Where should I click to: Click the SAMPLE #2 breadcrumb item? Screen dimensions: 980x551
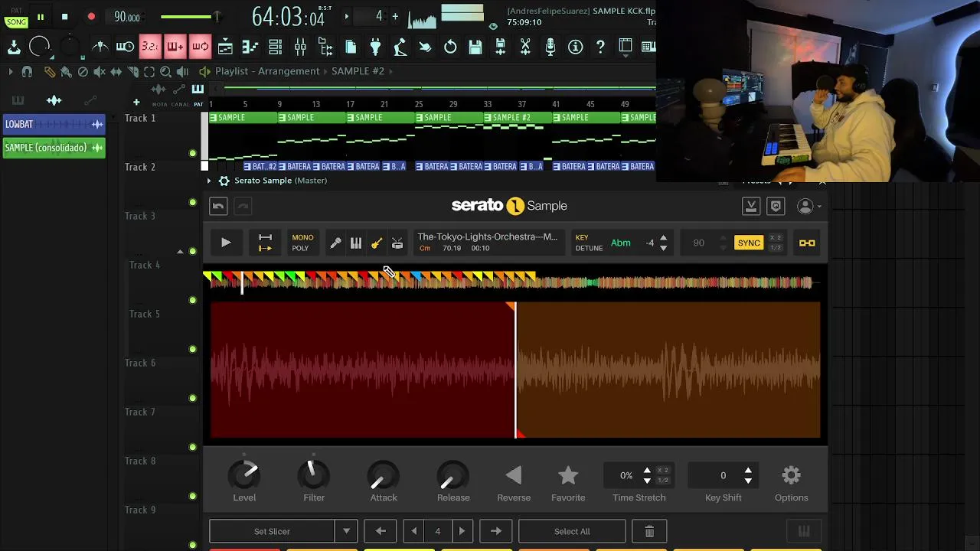pos(358,71)
